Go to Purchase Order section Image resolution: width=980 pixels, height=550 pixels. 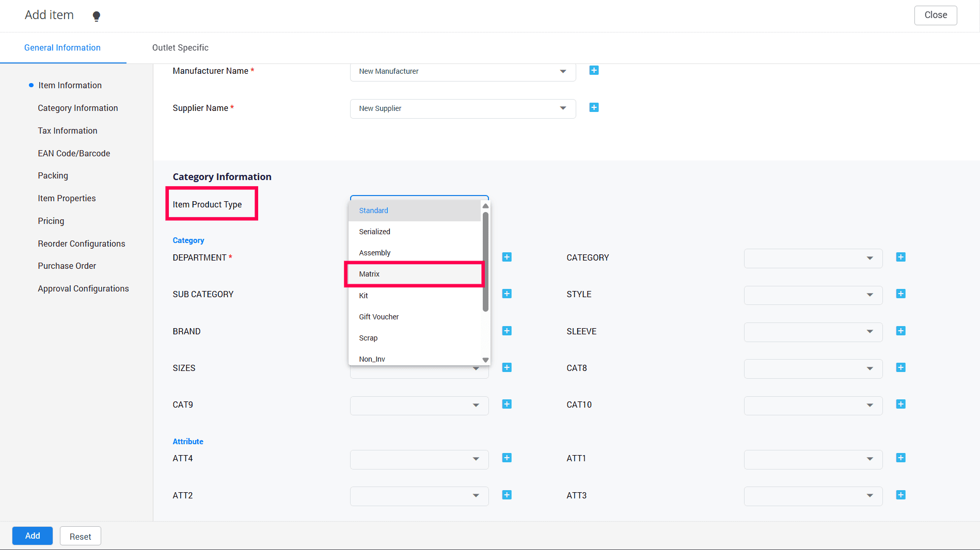[67, 266]
